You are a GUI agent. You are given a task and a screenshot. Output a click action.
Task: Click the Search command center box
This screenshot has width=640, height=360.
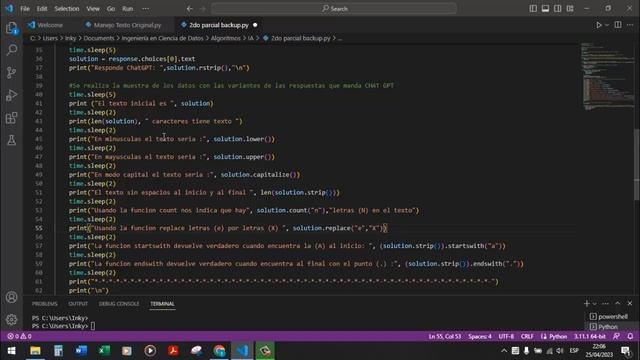pos(334,9)
